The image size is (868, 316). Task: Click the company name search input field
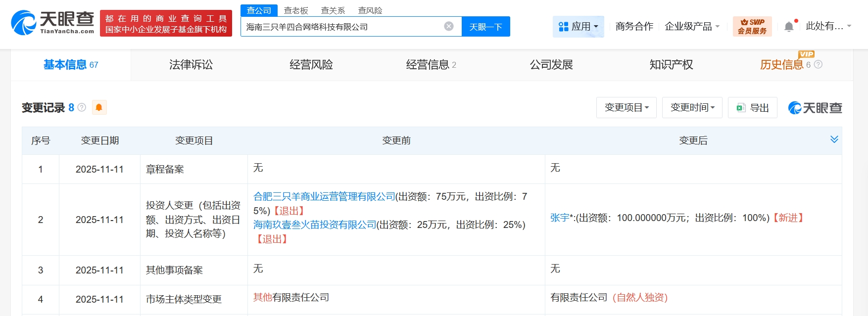341,27
